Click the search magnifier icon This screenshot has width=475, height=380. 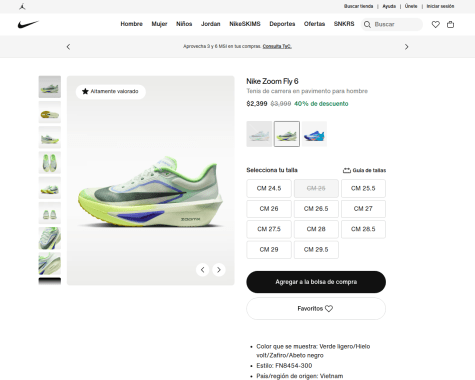coord(367,24)
